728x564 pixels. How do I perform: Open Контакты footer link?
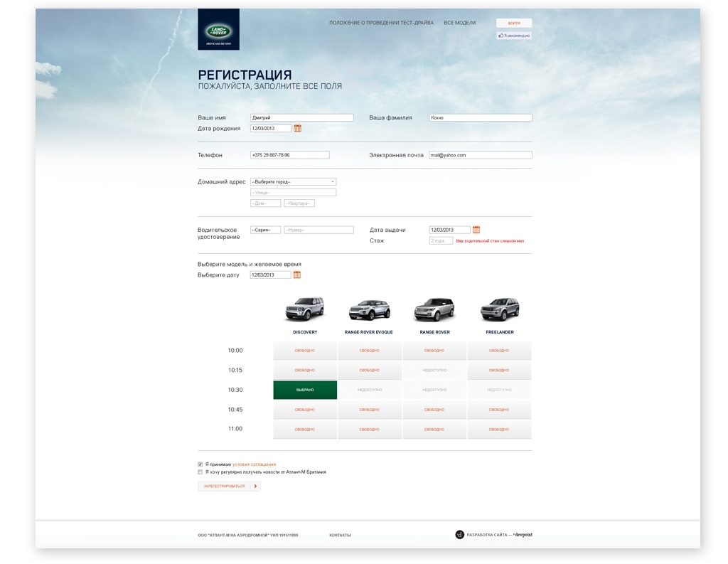point(340,536)
